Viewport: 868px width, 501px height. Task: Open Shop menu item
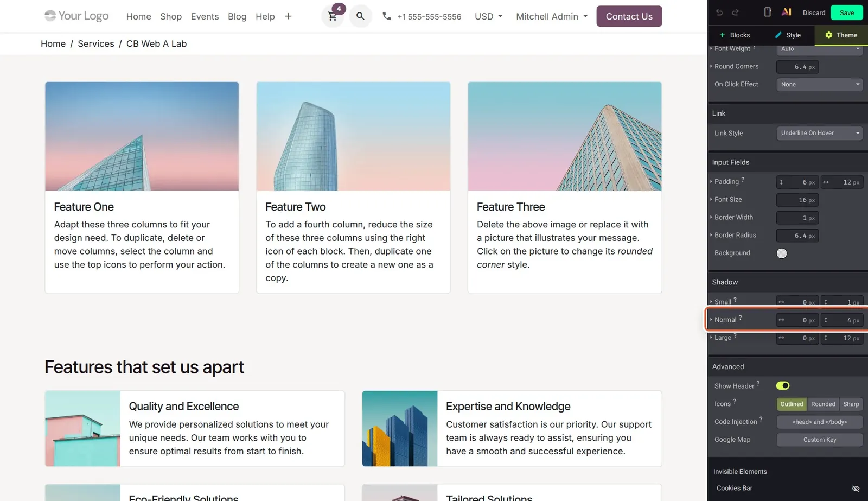(x=171, y=16)
